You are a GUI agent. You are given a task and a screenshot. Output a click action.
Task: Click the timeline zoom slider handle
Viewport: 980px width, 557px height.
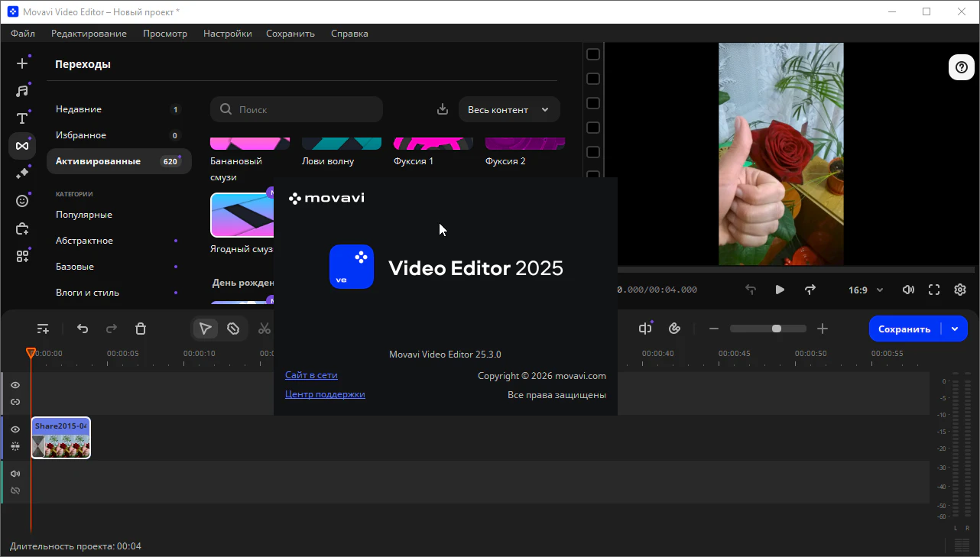coord(777,329)
